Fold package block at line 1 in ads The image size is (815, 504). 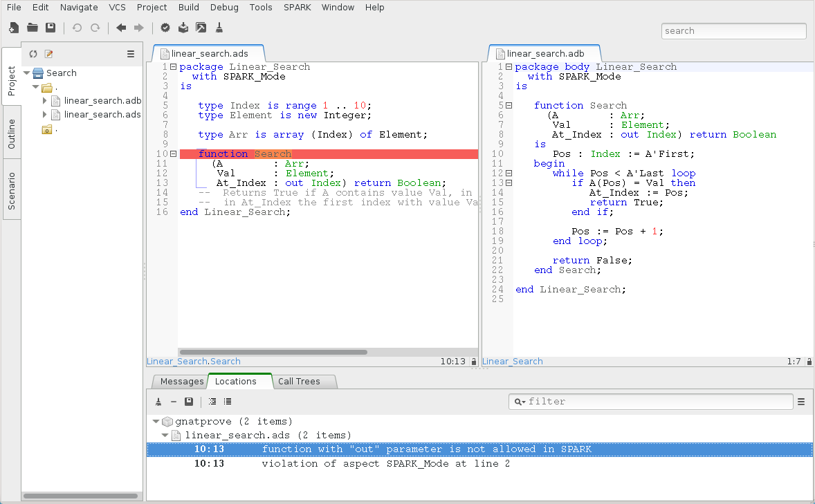pos(174,67)
